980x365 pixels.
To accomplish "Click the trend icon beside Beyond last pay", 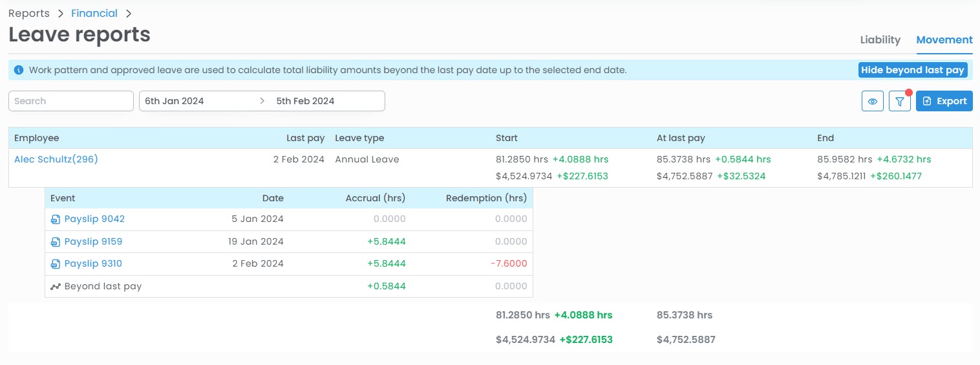I will pos(56,287).
